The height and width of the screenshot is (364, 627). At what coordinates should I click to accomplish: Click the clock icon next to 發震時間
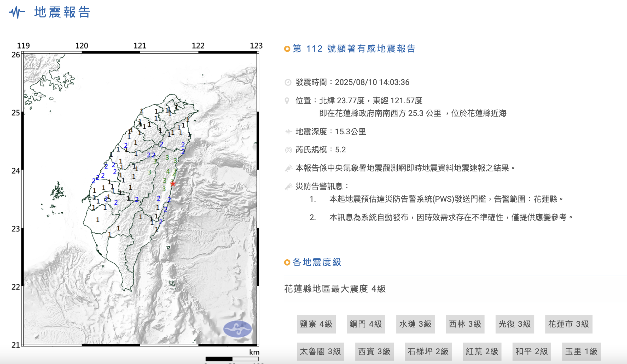coord(288,82)
